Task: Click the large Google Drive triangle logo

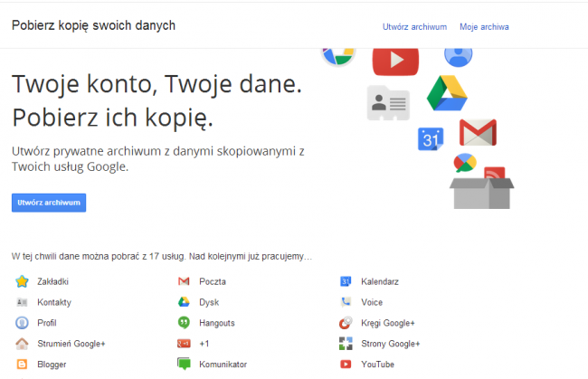Action: [447, 94]
